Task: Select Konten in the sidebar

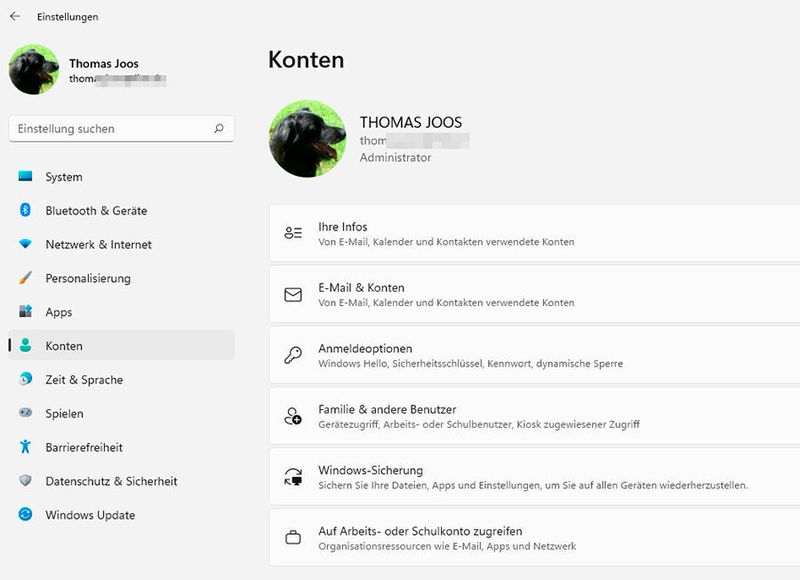Action: tap(121, 345)
